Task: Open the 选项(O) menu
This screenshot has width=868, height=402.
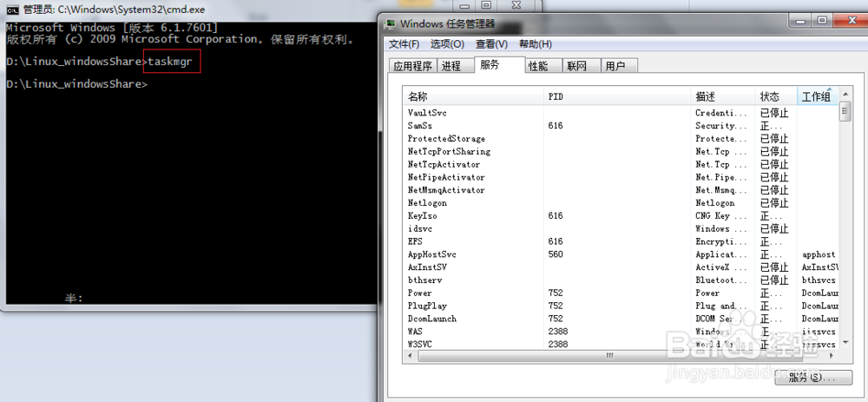Action: click(447, 44)
